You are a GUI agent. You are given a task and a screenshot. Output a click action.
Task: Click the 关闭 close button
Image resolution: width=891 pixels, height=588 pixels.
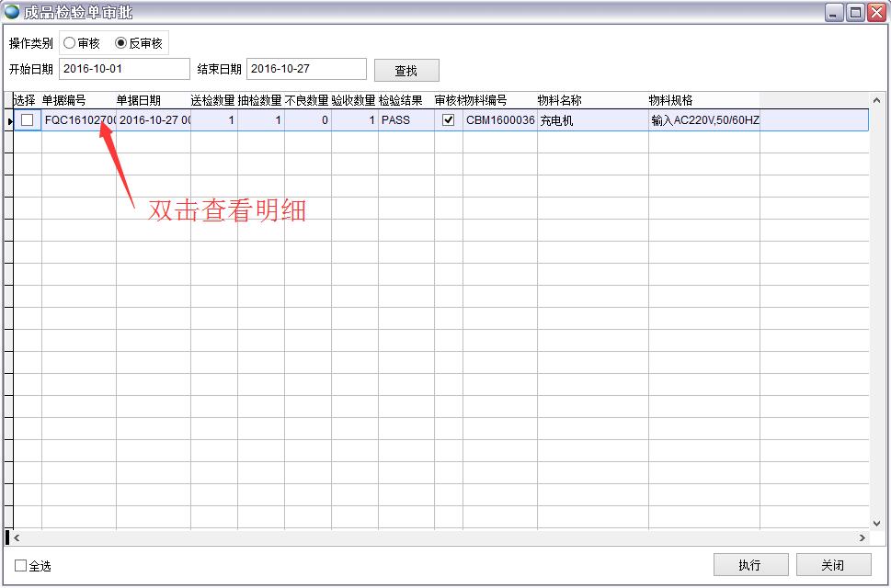pyautogui.click(x=835, y=564)
